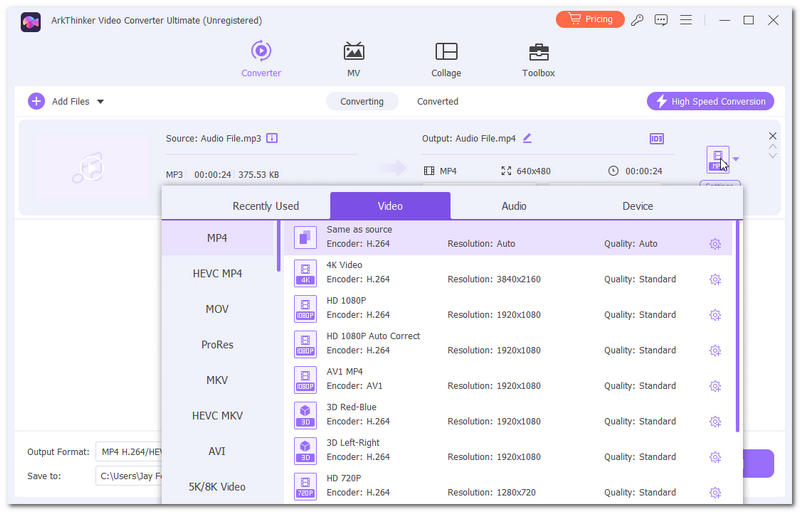Open the Toolbox section

pos(538,59)
